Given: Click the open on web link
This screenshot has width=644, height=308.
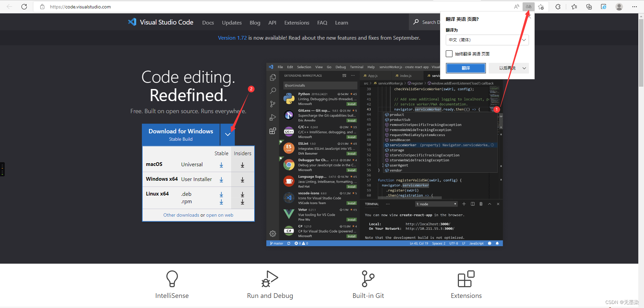Looking at the screenshot, I should pos(220,215).
